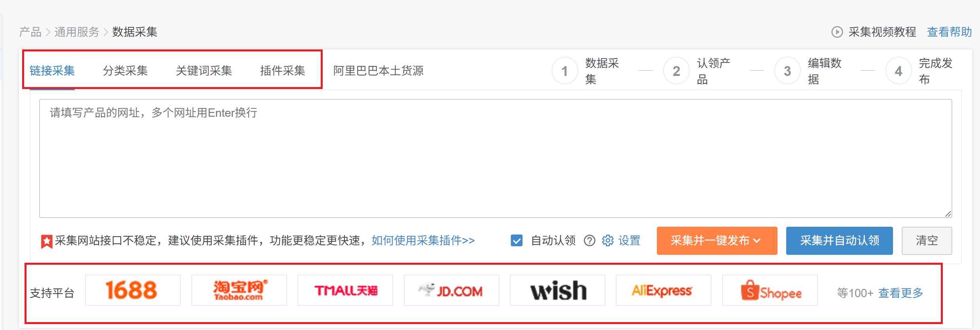980x330 pixels.
Task: Select the Shopee platform logo
Action: tap(770, 290)
